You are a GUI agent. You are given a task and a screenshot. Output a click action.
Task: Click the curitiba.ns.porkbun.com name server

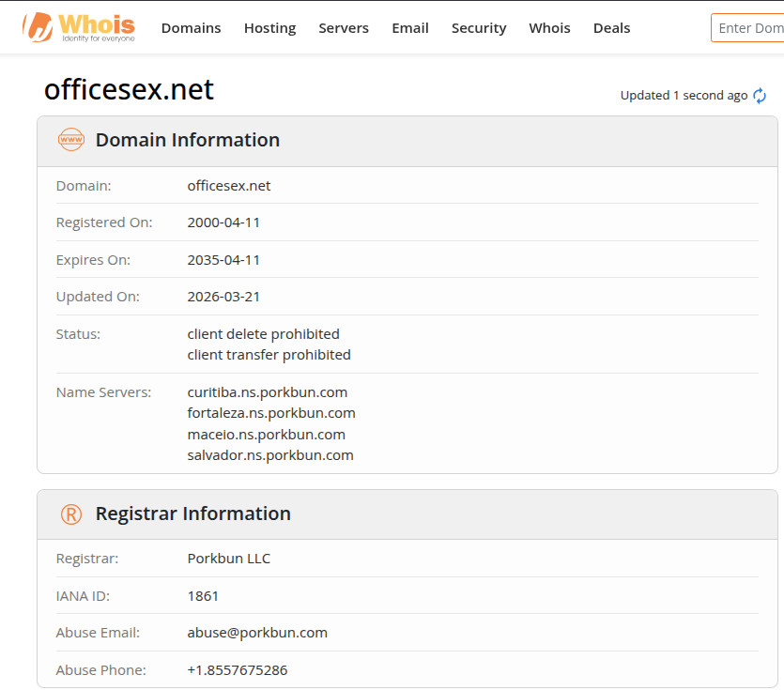268,392
